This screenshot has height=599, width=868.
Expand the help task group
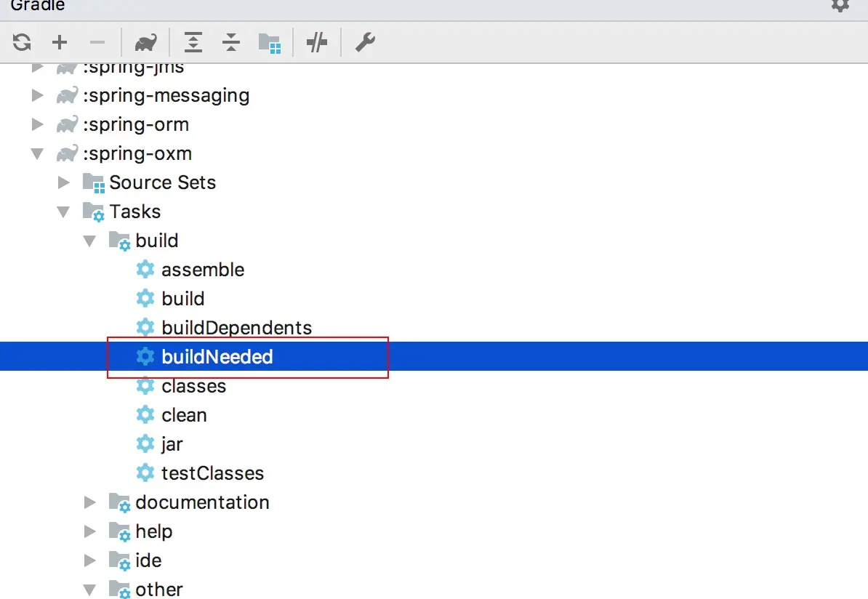click(89, 531)
